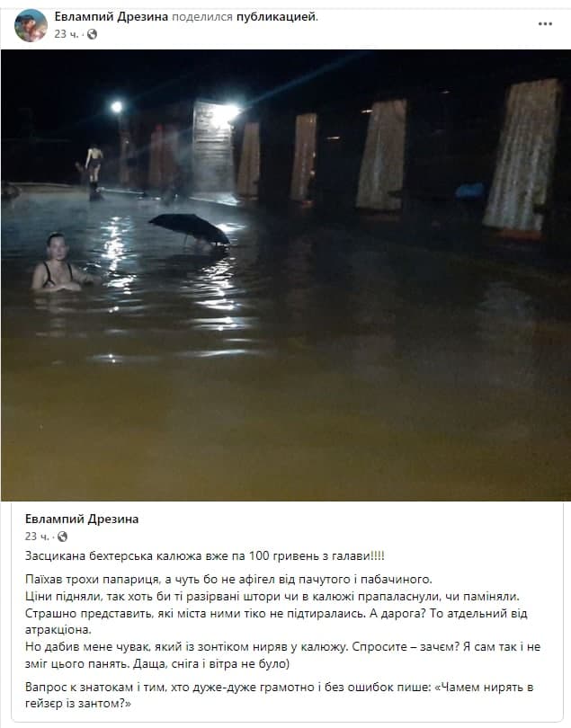Viewport: 571px width, 728px height.
Task: Click the sharer's round profile avatar
Action: tap(31, 25)
